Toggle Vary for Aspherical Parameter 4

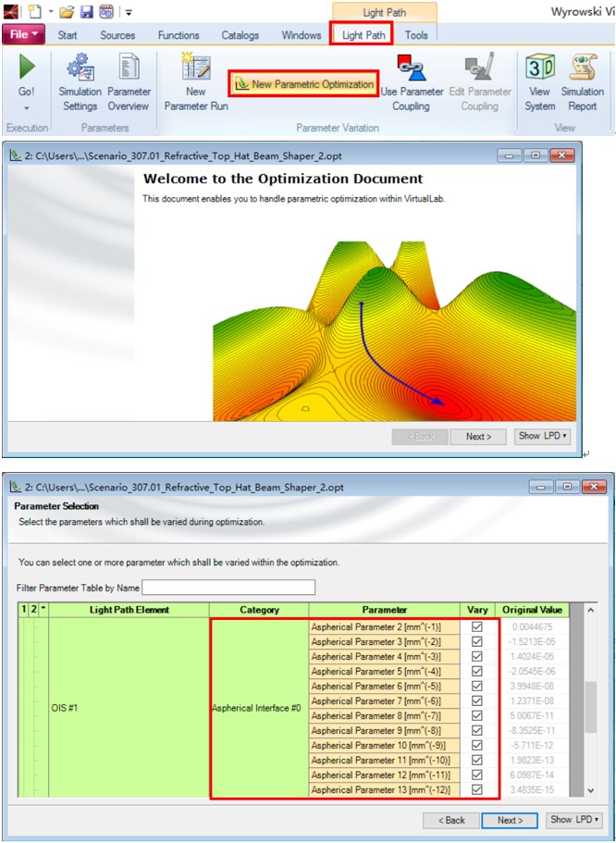476,656
